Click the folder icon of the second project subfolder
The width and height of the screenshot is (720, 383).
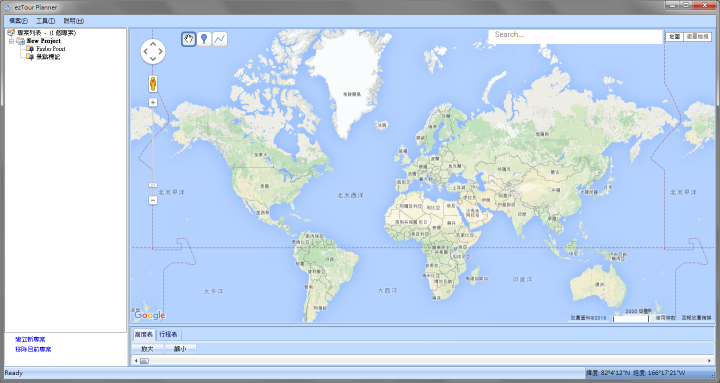pyautogui.click(x=30, y=56)
